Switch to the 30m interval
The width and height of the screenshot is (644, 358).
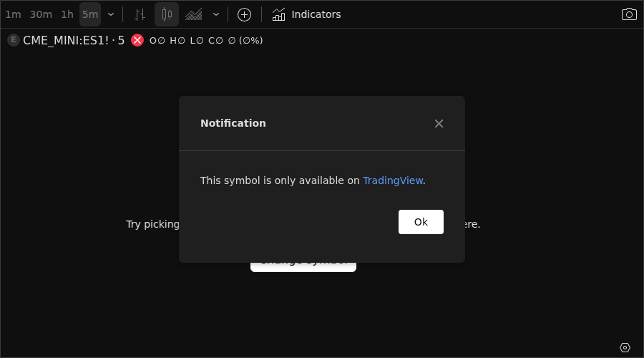pos(41,15)
